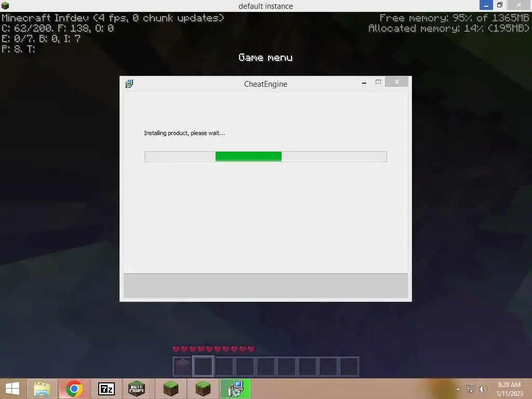Click the Minecraft Infdev fps debug text
The image size is (532, 399).
point(113,18)
